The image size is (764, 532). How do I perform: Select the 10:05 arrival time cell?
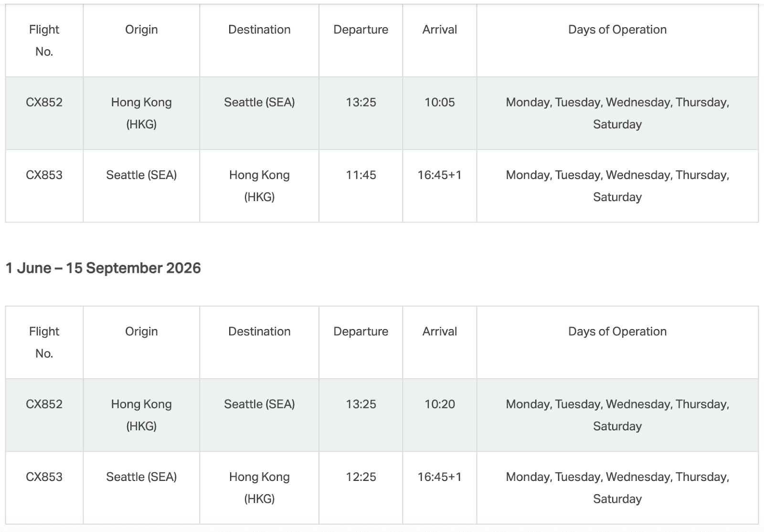(x=439, y=102)
